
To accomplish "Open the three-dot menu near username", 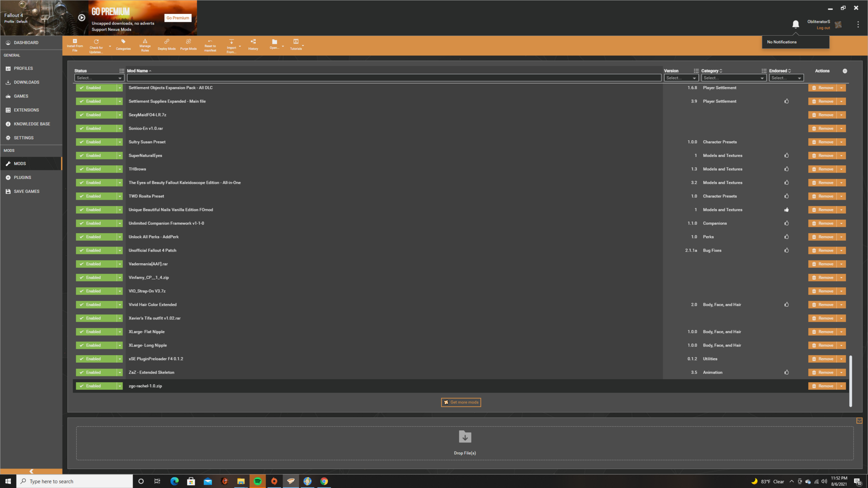I will (858, 24).
